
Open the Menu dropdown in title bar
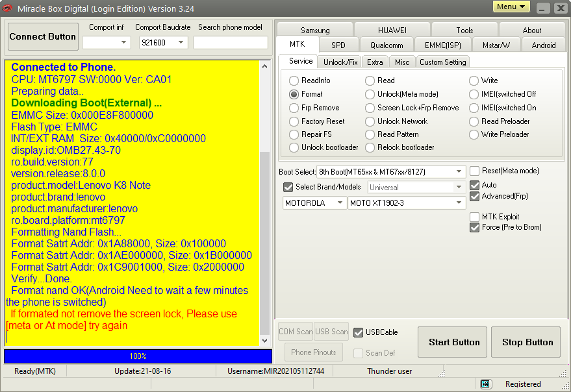click(511, 6)
